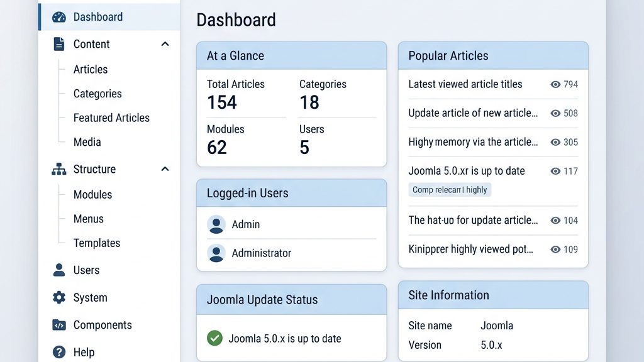This screenshot has height=362, width=644.
Task: Click the Comp relecarr highly tag badge
Action: (450, 189)
